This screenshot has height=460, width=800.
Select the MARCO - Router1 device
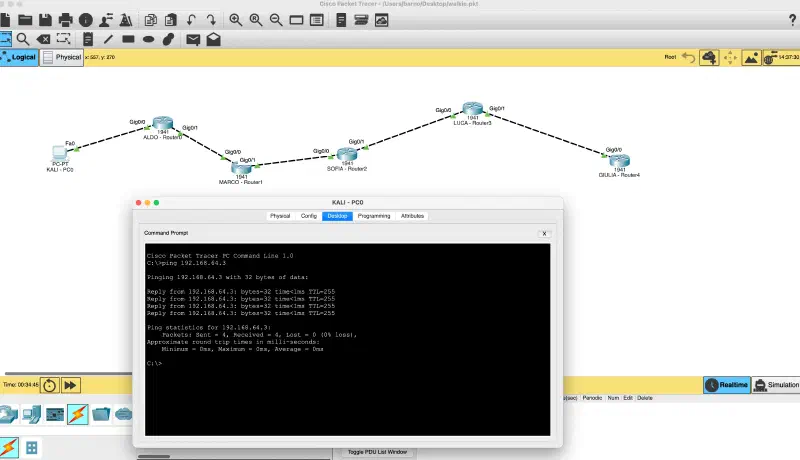pyautogui.click(x=241, y=167)
